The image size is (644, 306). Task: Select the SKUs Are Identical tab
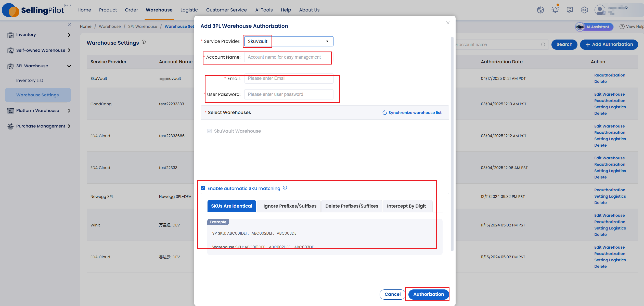tap(231, 206)
